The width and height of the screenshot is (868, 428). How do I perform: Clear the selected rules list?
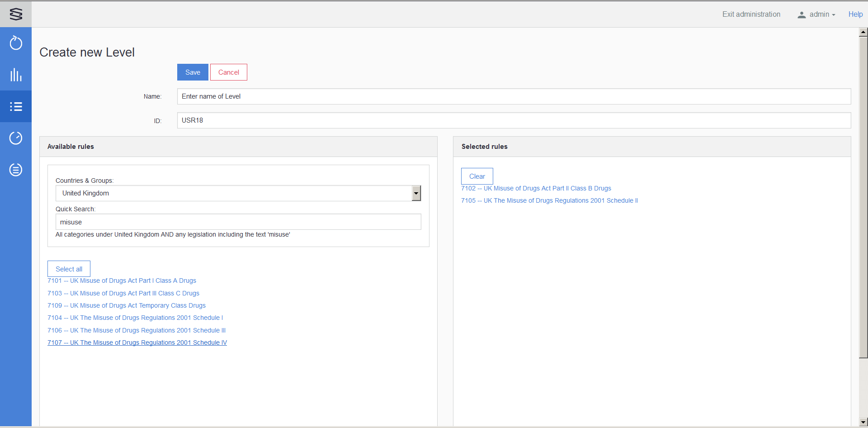point(477,176)
